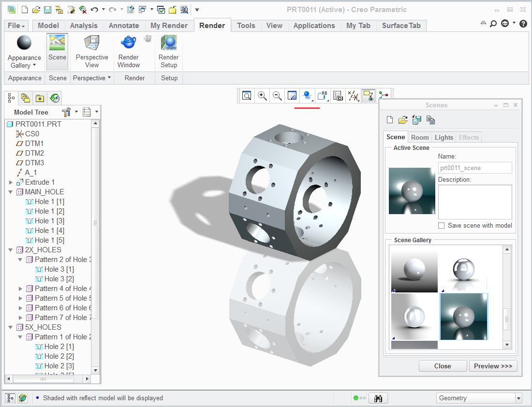Collapse the MAIN_HOLE tree group

pos(11,192)
